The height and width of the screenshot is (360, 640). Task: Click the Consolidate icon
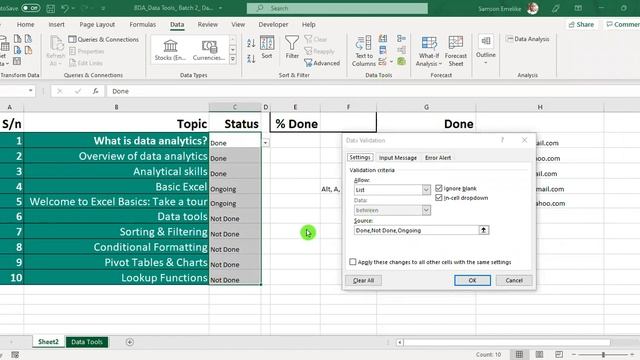[x=401, y=38]
